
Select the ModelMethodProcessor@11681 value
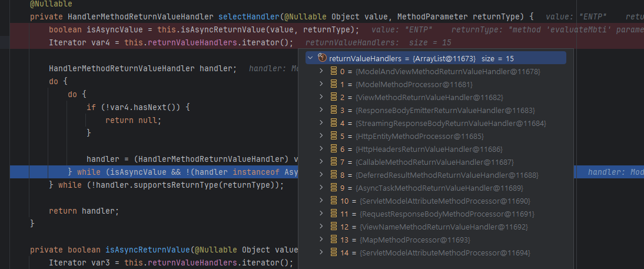tap(414, 84)
